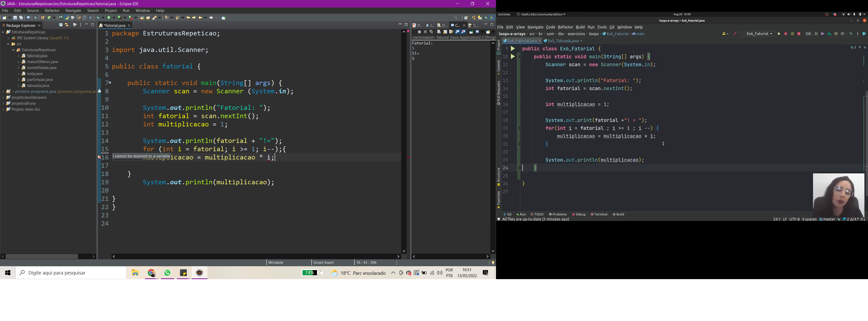Click the New Java Class icon
Screen dimensions: 868x321
coord(49,18)
